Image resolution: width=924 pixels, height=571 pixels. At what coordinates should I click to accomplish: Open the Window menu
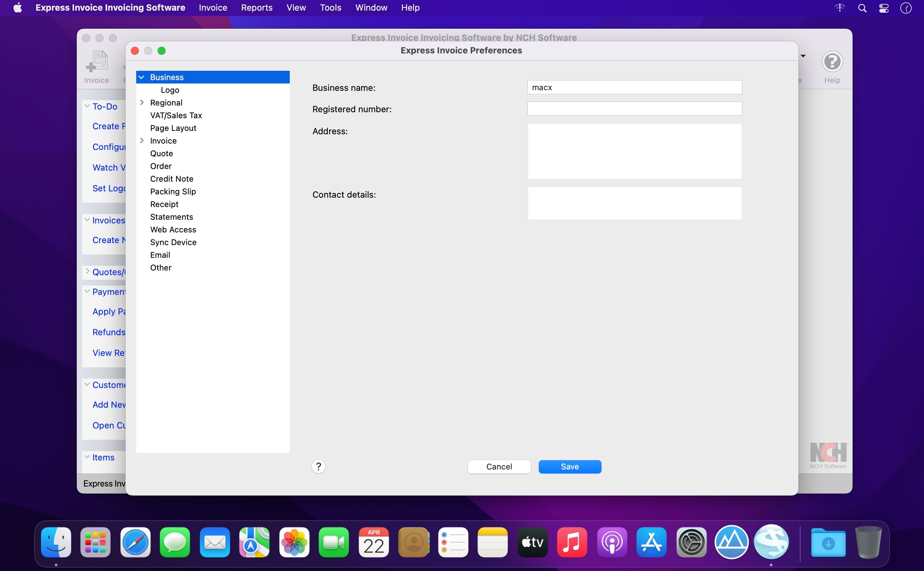coord(371,8)
